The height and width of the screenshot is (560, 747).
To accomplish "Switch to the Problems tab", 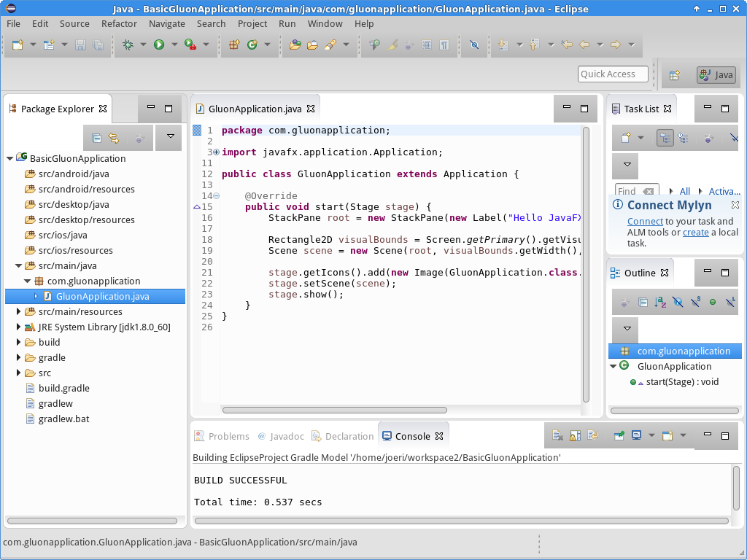I will [222, 436].
